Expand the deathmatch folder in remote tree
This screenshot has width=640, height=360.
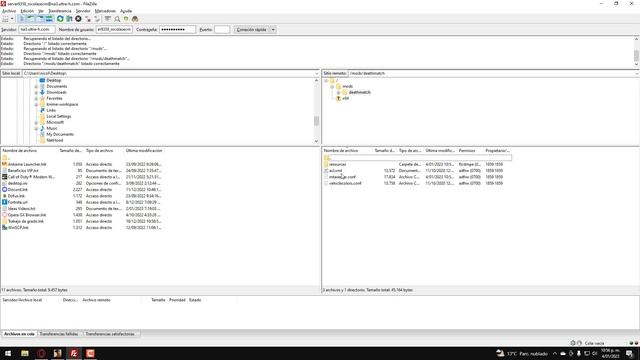[x=338, y=93]
